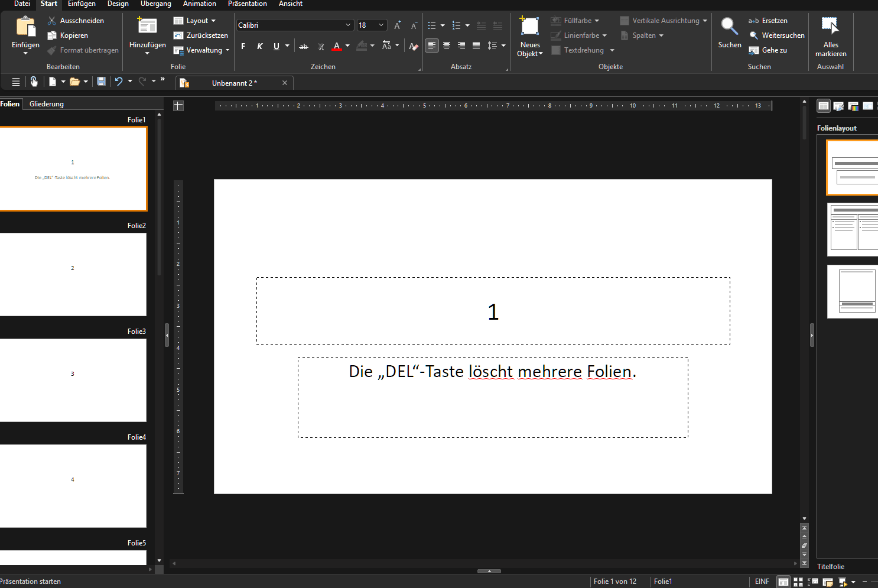The image size is (878, 588).
Task: Open the Calibri font name dropdown
Action: pos(347,25)
